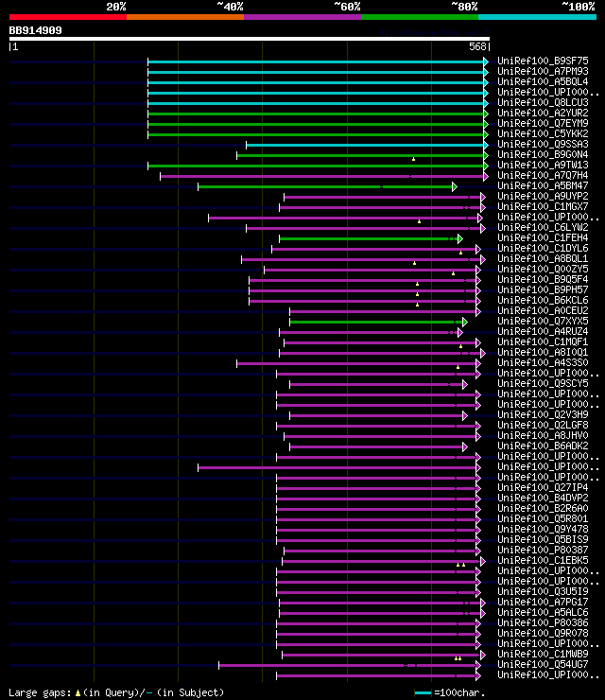
Task: Click the green alignment bar of UniRef100_C1FEH4
Action: click(x=371, y=238)
